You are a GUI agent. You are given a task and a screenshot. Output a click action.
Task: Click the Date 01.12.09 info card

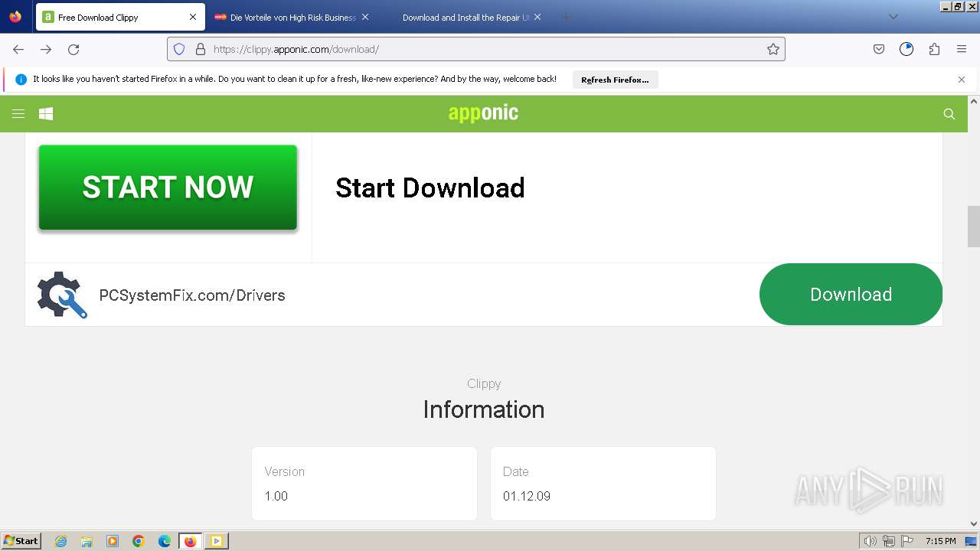point(603,484)
